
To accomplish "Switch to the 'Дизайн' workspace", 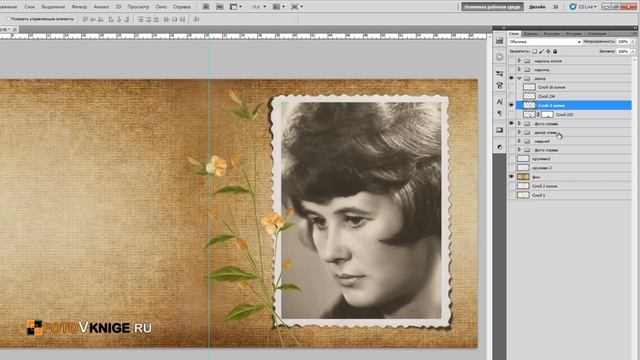I will (537, 7).
